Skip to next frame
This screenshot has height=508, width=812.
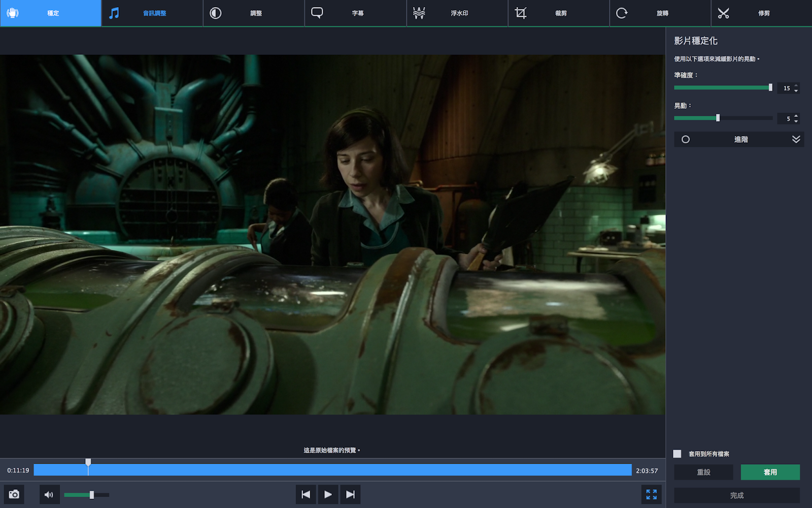point(350,494)
